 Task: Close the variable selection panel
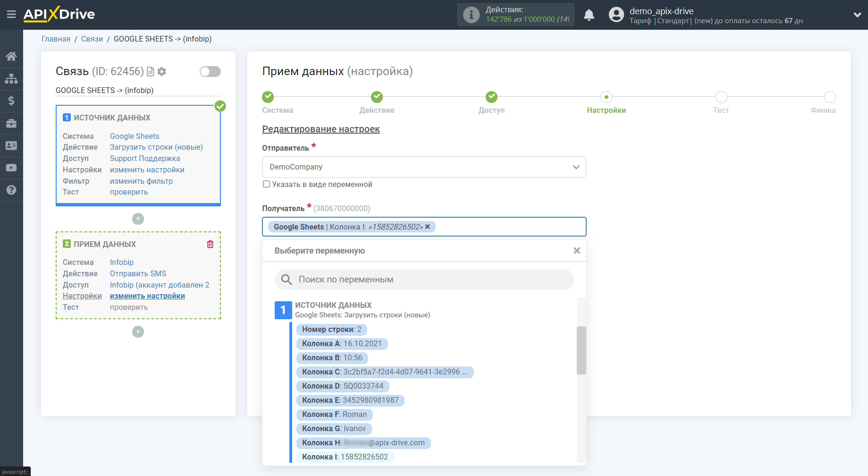coord(577,251)
